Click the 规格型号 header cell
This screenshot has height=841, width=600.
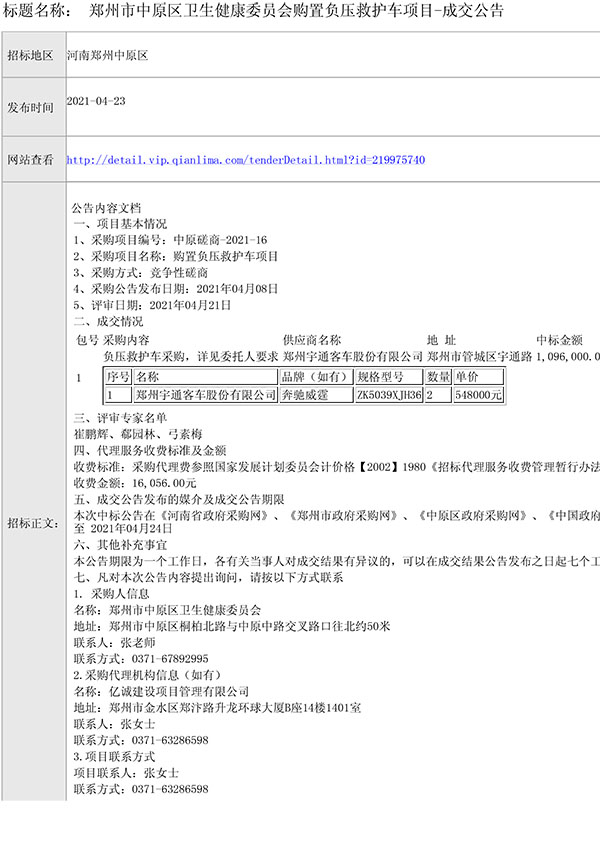[389, 377]
